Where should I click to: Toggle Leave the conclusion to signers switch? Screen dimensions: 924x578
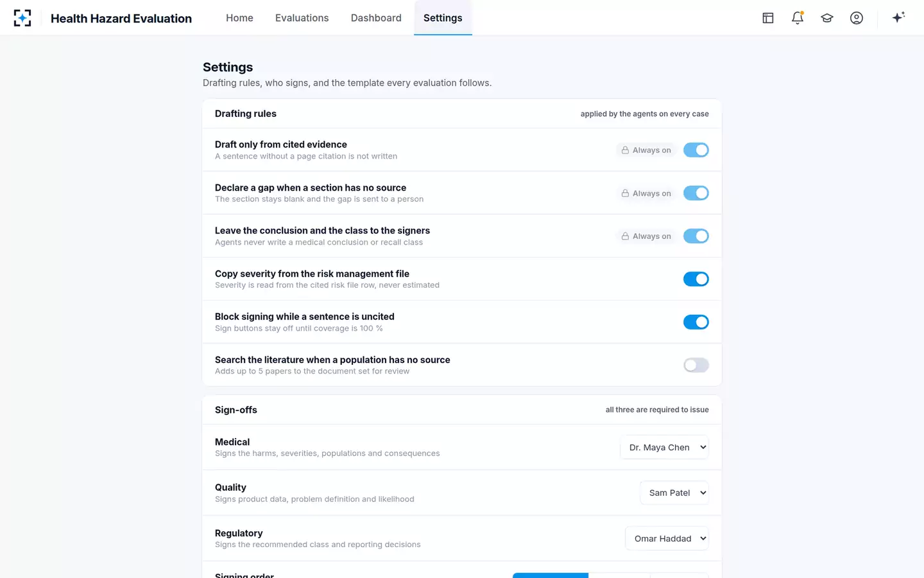(696, 236)
